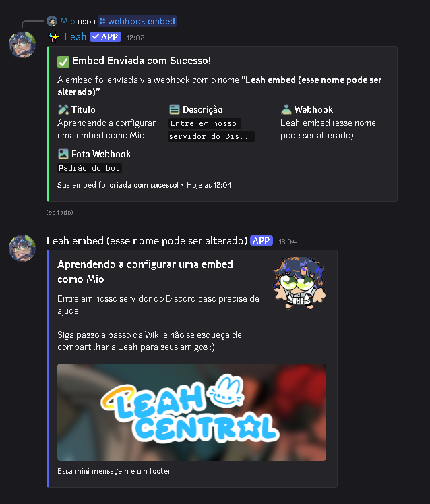Open the Leah Central banner image
Screen dimensions: 430x504
point(191,412)
